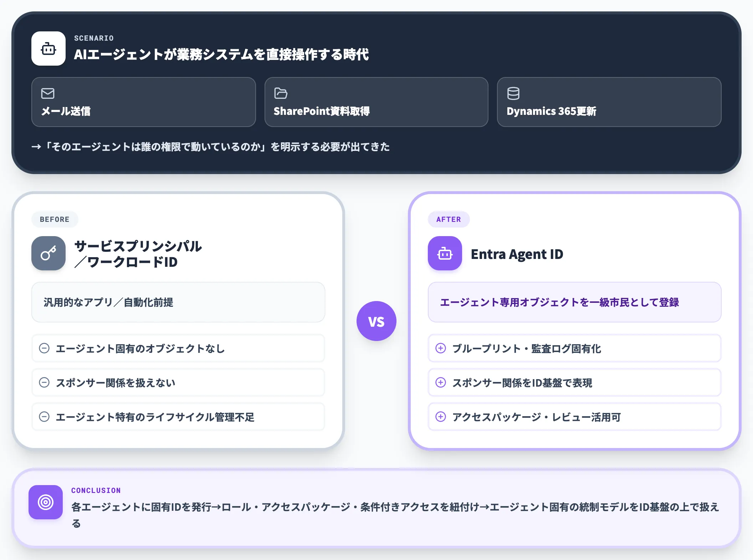Select the AFTER badge
The image size is (753, 560).
[449, 219]
